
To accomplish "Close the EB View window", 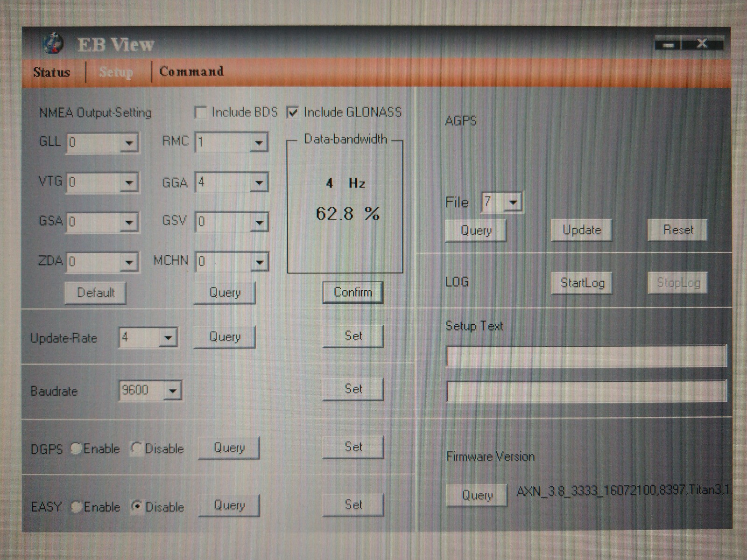I will click(x=702, y=44).
